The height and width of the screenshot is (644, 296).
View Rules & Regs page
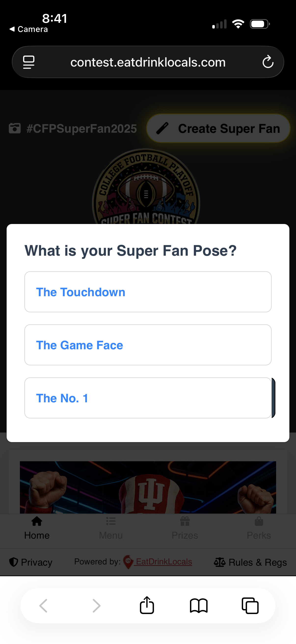pyautogui.click(x=250, y=562)
